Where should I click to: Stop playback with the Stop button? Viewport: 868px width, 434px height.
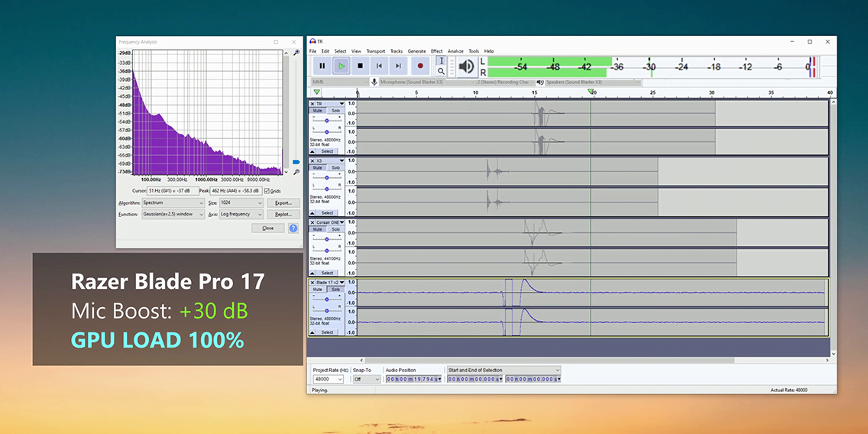360,66
